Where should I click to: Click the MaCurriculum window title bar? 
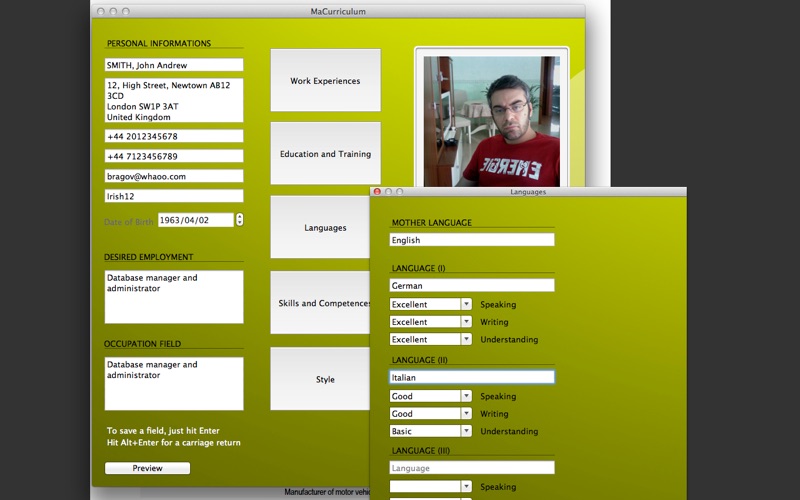[x=338, y=11]
